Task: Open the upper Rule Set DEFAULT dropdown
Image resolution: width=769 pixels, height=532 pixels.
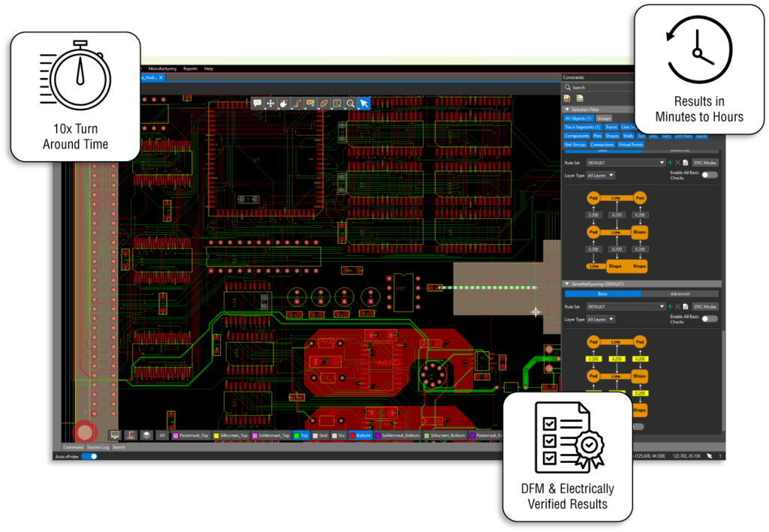Action: pyautogui.click(x=626, y=163)
